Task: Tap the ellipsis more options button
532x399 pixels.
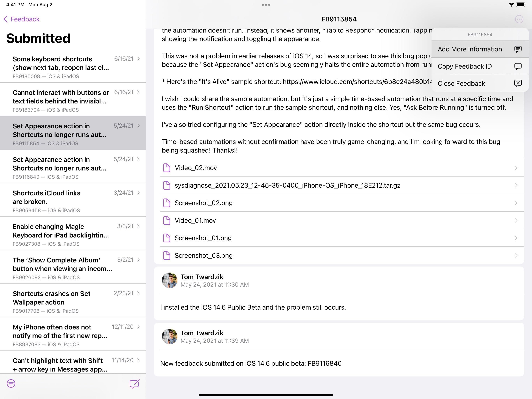Action: coord(519,19)
